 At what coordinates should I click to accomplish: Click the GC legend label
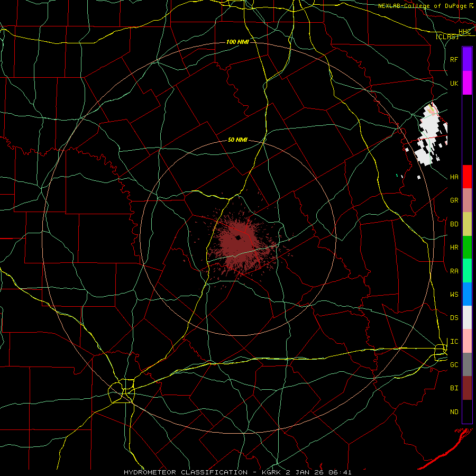point(454,365)
